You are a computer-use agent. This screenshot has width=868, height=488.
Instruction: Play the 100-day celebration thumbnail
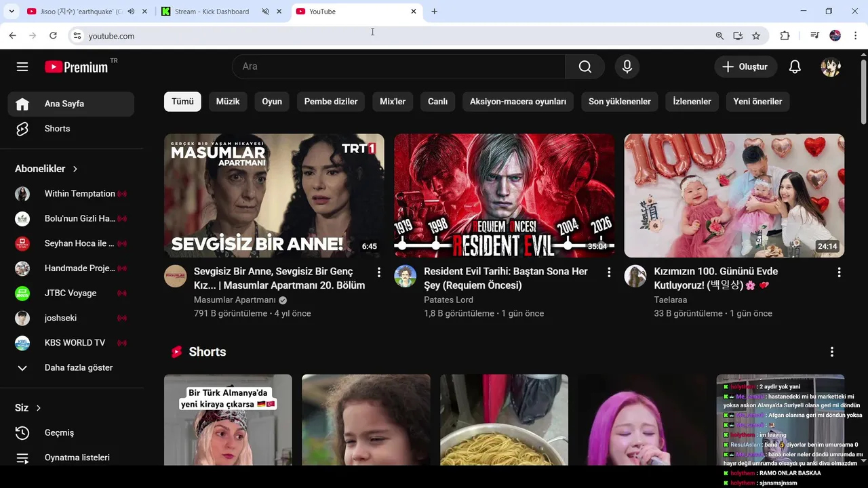point(734,195)
